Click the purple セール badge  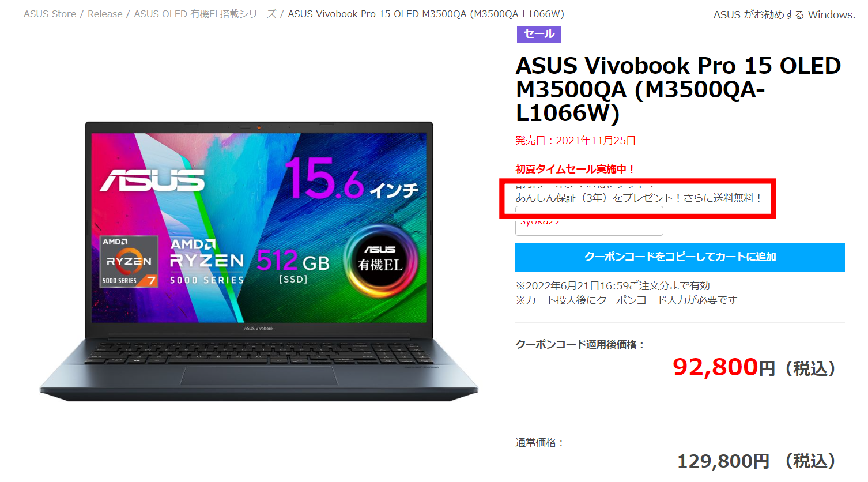pyautogui.click(x=539, y=34)
